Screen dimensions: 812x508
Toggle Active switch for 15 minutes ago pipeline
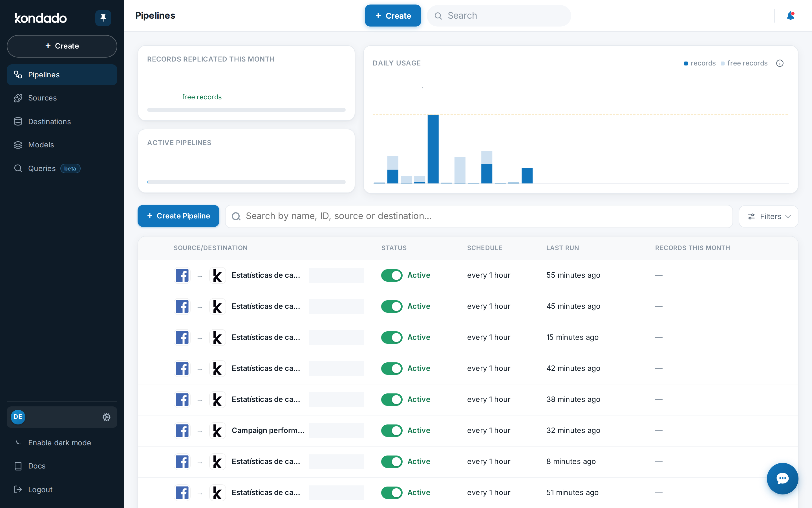tap(392, 337)
